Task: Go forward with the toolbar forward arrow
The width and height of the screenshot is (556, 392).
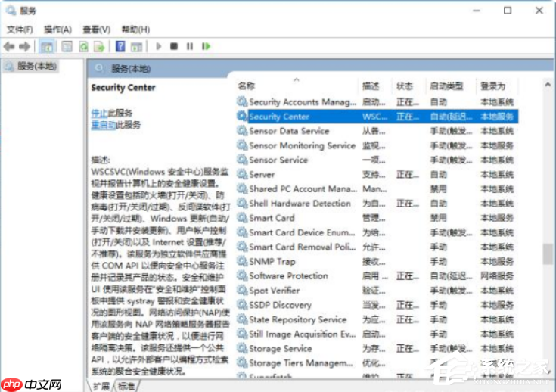Action: pos(24,46)
